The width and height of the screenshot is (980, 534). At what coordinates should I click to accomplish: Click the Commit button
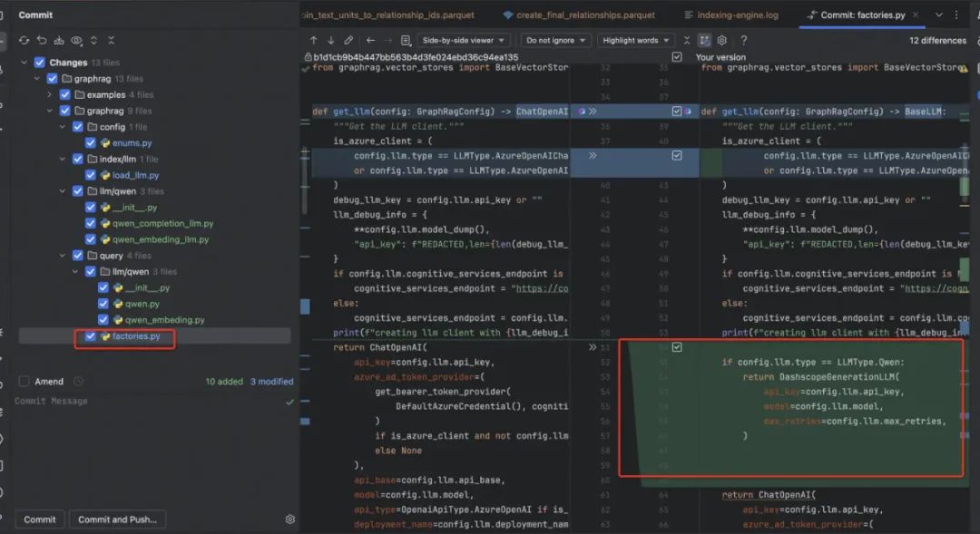[40, 519]
